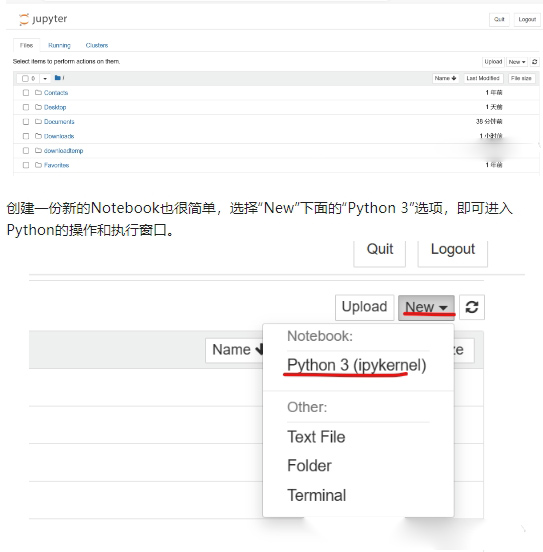Click the Documents folder icon
Viewport: 543px width, 552px height.
pyautogui.click(x=38, y=121)
